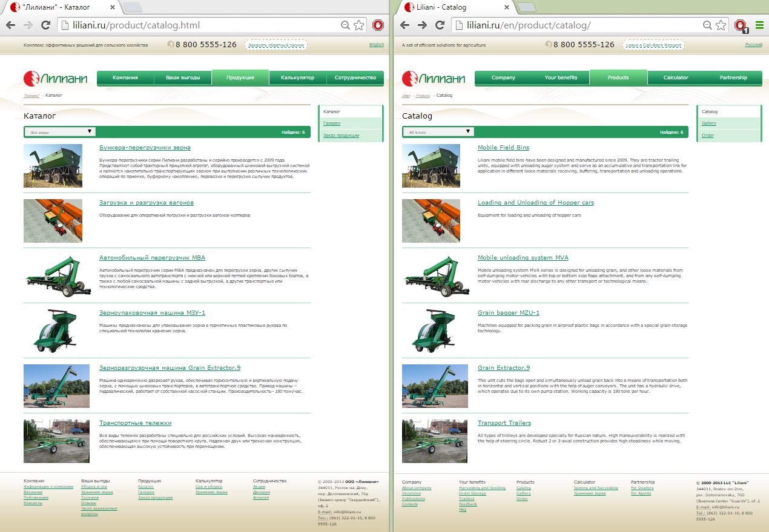Open Partnership menu item
Image resolution: width=769 pixels, height=532 pixels.
pos(733,77)
